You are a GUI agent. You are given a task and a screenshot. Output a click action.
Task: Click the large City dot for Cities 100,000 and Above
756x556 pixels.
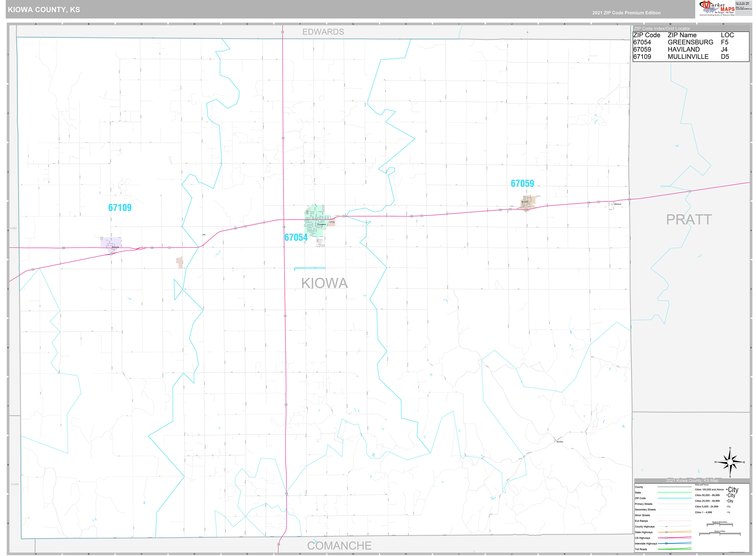[x=727, y=490]
